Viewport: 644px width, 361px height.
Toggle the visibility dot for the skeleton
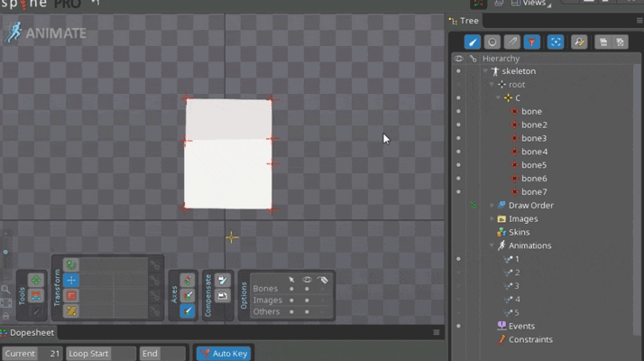coord(458,71)
